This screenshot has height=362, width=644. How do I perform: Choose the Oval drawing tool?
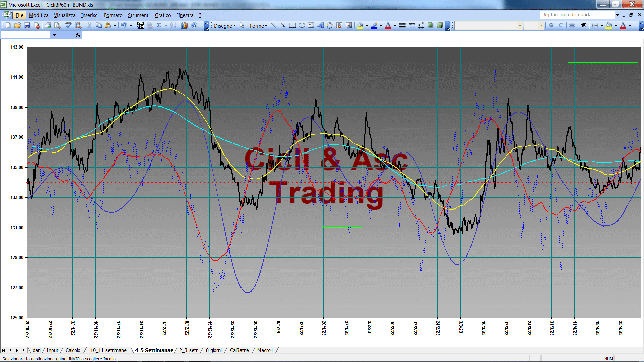pyautogui.click(x=302, y=26)
